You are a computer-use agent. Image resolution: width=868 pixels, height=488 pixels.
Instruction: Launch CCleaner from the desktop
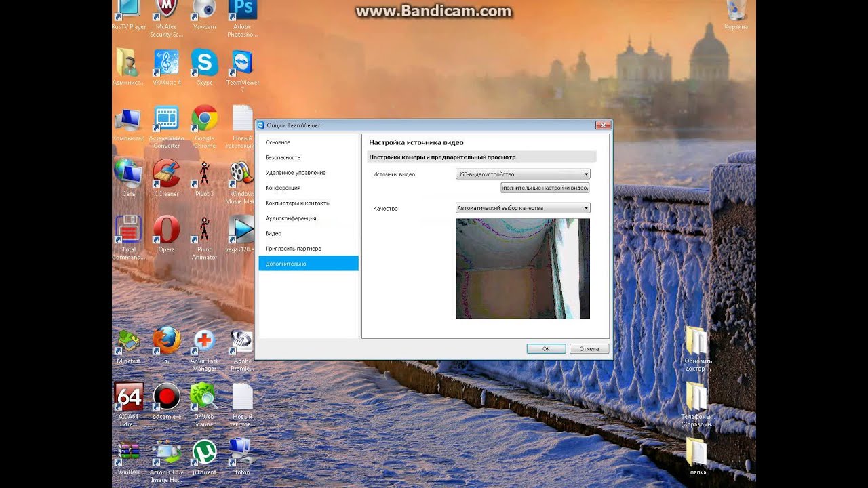[x=166, y=178]
